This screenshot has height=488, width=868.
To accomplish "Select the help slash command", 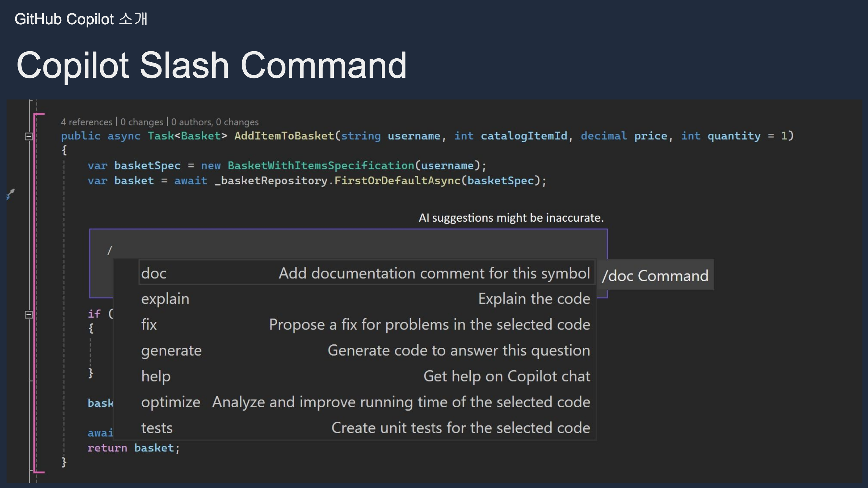I will pyautogui.click(x=367, y=376).
